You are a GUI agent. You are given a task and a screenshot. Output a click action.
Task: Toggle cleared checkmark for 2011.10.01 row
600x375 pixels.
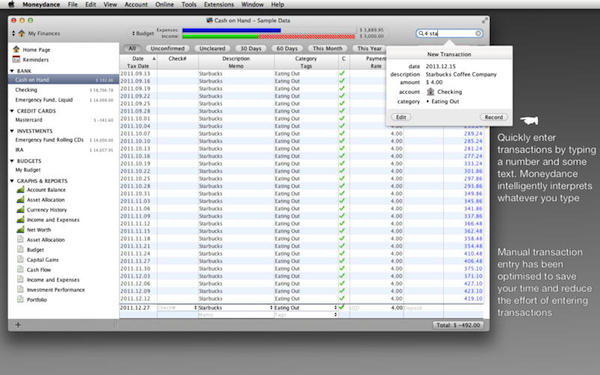342,118
